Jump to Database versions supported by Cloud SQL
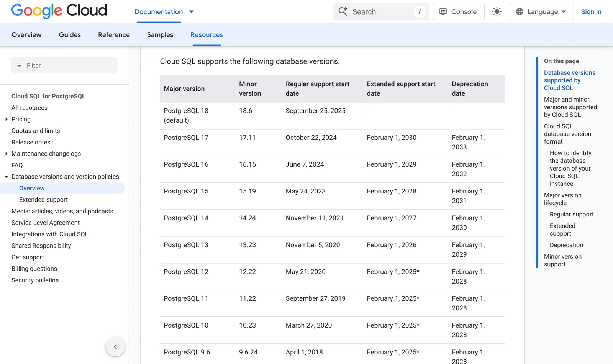This screenshot has width=613, height=364. [x=569, y=80]
